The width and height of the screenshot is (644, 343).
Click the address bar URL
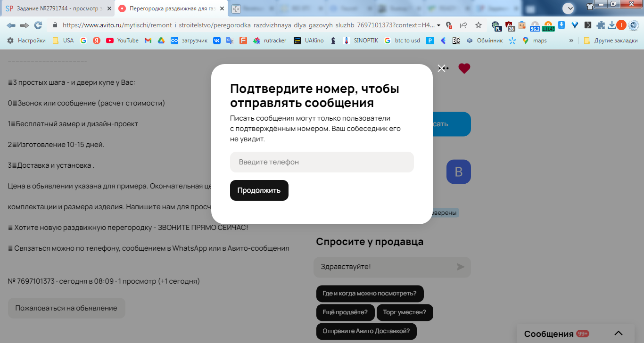click(248, 25)
